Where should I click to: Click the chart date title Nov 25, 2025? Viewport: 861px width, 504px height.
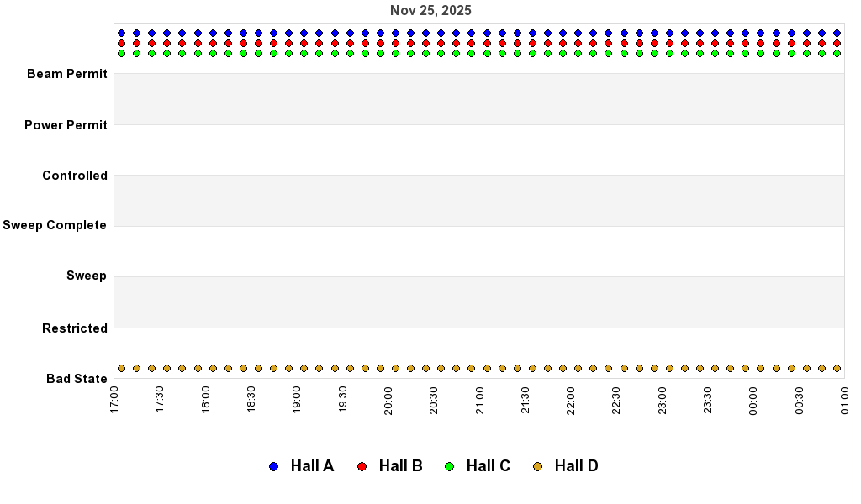tap(430, 11)
